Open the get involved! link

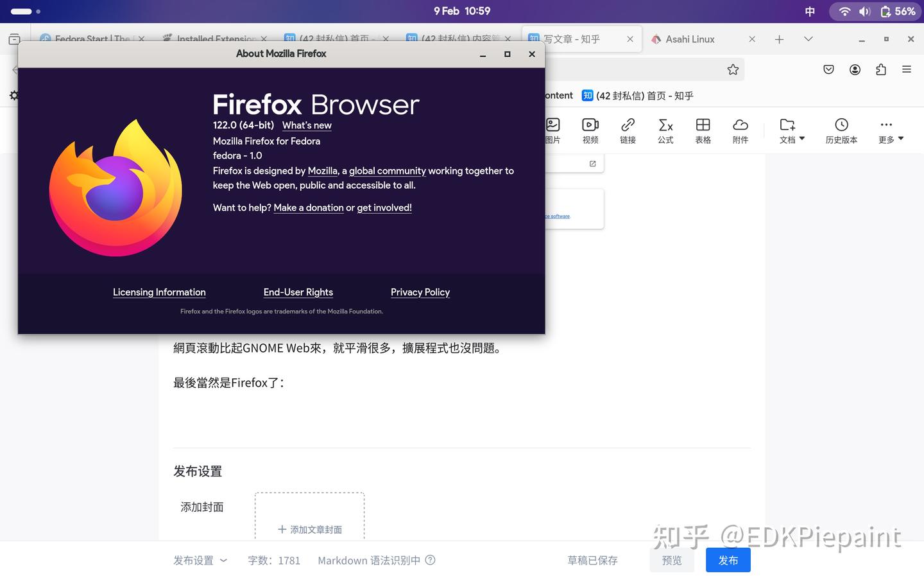(x=384, y=208)
